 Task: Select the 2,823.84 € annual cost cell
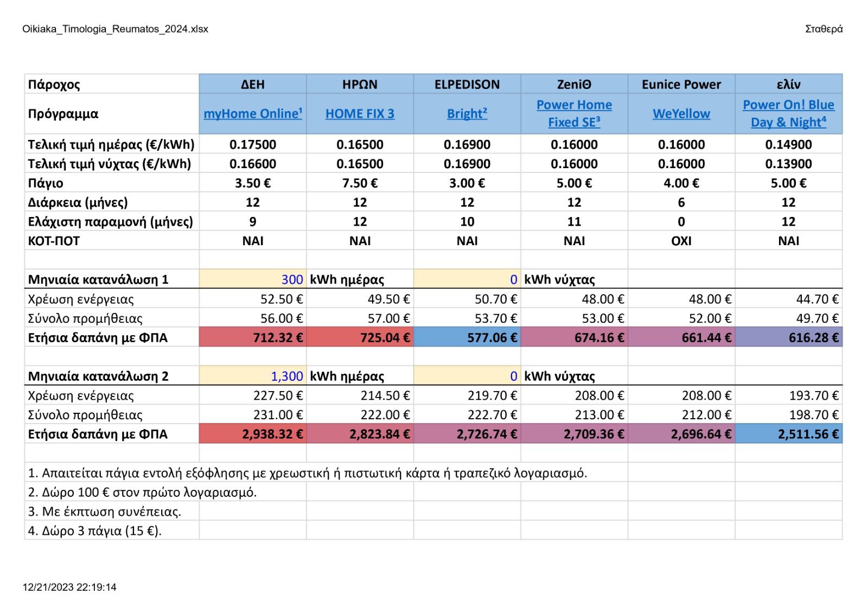360,433
